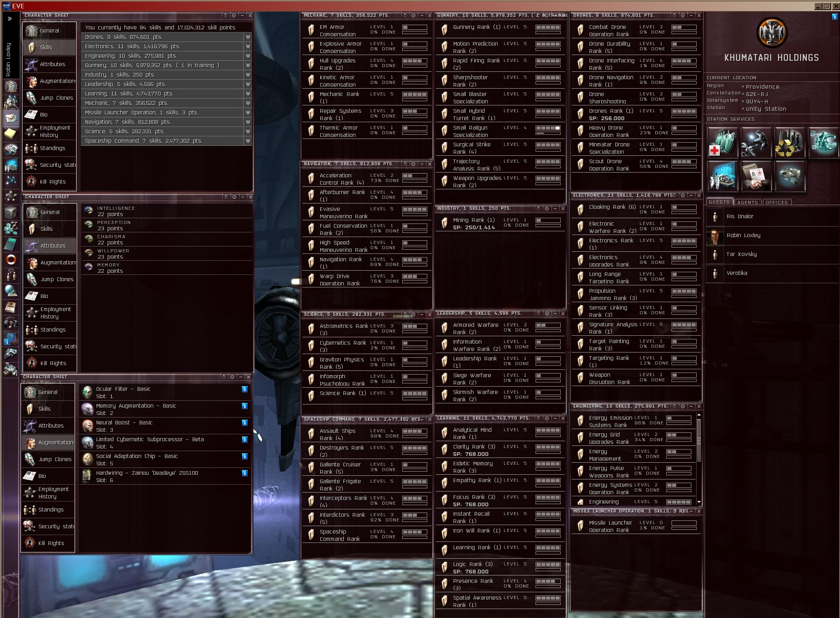
Task: Open the people search magnifier icon in the sidebar
Action: (x=10, y=101)
